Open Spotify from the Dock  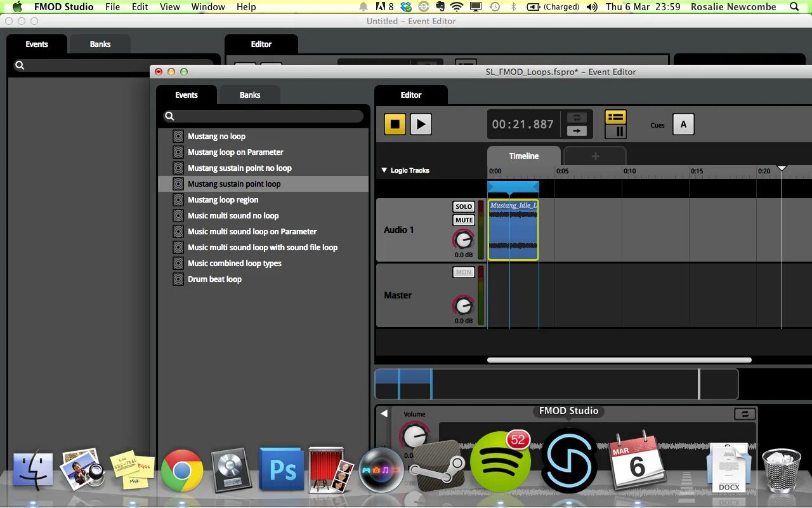[500, 462]
